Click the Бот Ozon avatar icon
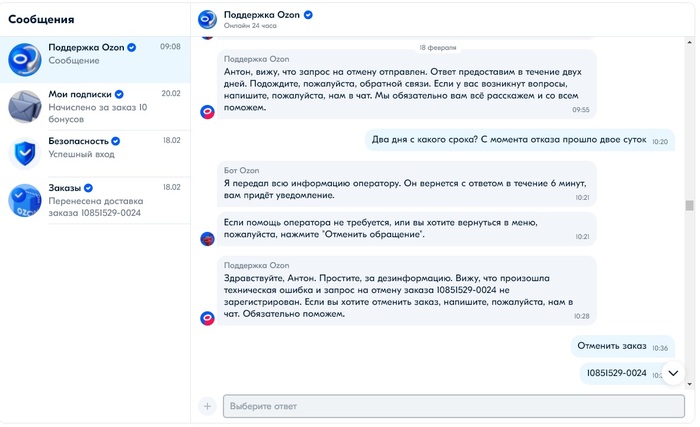The image size is (700, 427). click(207, 238)
